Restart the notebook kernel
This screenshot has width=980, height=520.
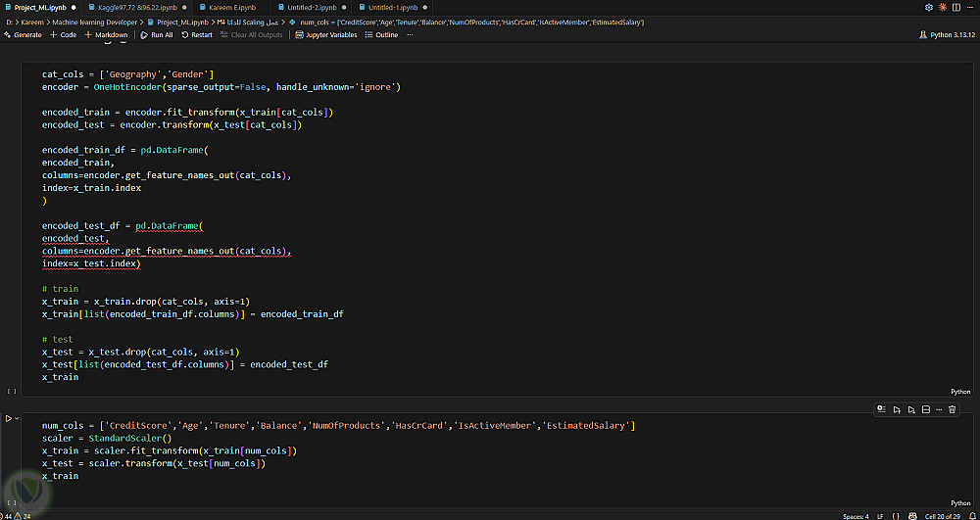click(197, 35)
